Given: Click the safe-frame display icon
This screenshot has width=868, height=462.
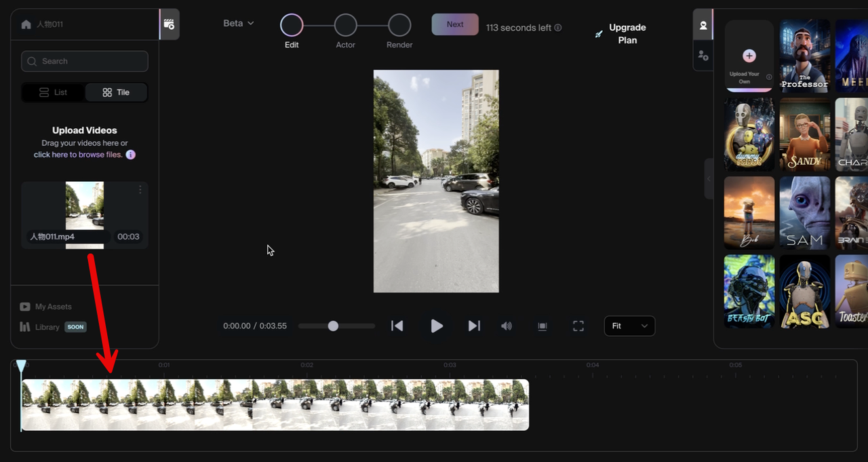Looking at the screenshot, I should (542, 326).
